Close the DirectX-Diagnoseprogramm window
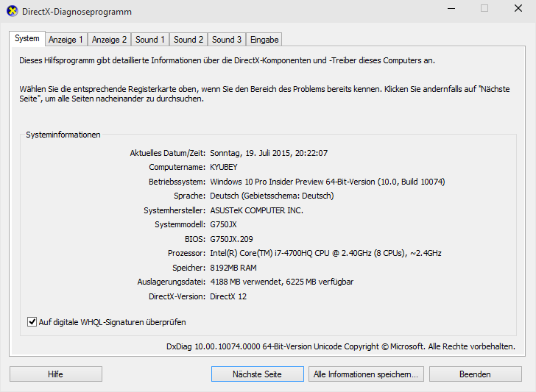This screenshot has width=536, height=392. click(518, 9)
